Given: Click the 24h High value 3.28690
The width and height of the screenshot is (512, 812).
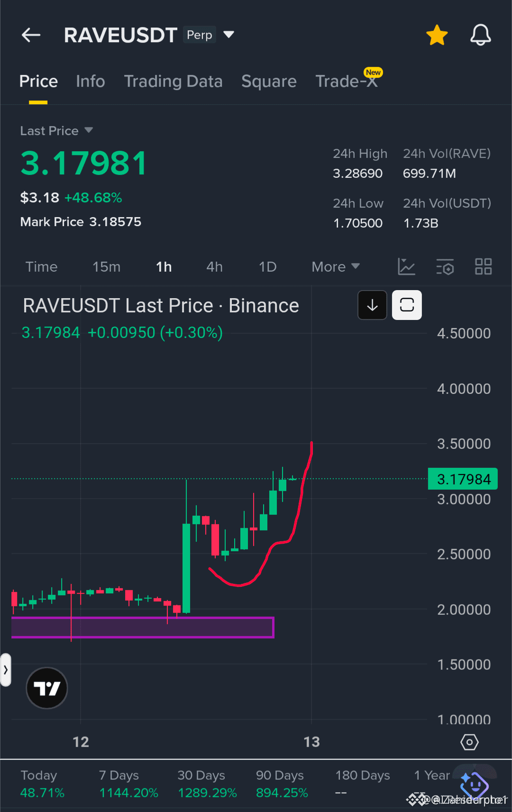Looking at the screenshot, I should click(x=357, y=173).
